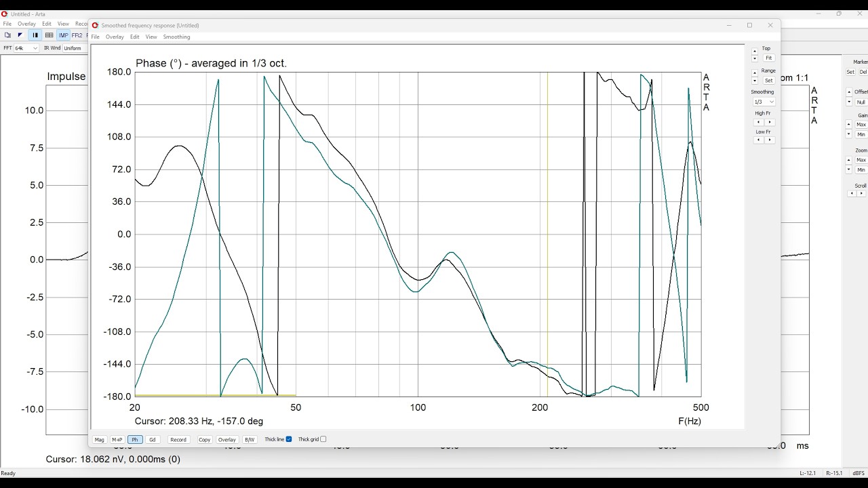This screenshot has height=488, width=868.
Task: Click cursor readout 208.33 Hz, -157.0 deg
Action: click(199, 421)
